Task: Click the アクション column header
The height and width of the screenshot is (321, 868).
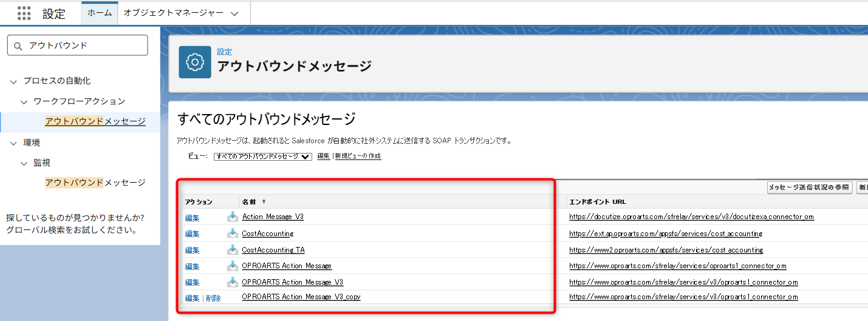Action: 199,201
